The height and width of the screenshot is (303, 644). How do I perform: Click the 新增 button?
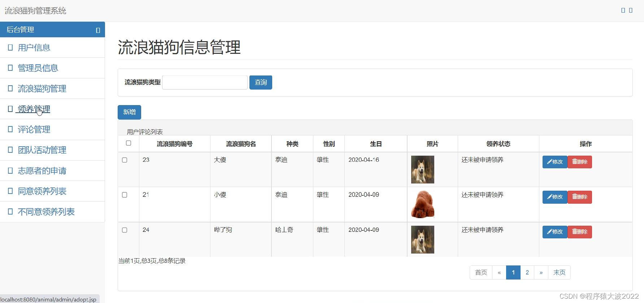coord(129,112)
